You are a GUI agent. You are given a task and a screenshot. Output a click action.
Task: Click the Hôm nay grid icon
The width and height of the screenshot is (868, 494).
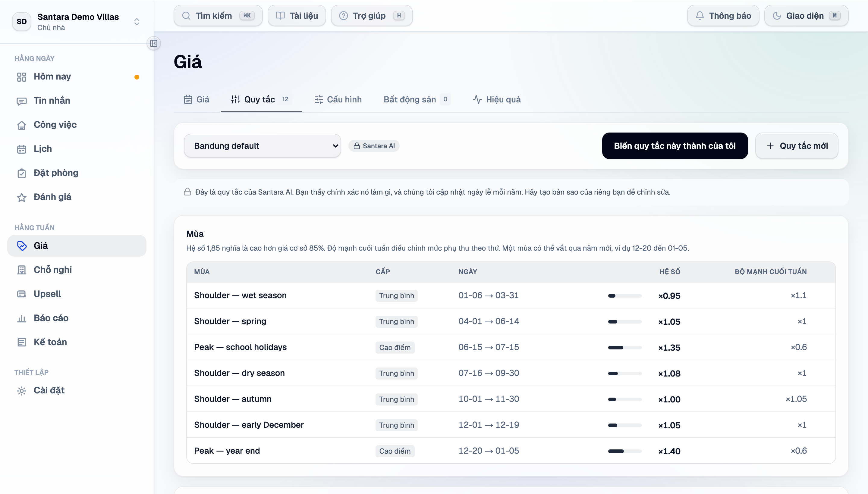coord(21,77)
